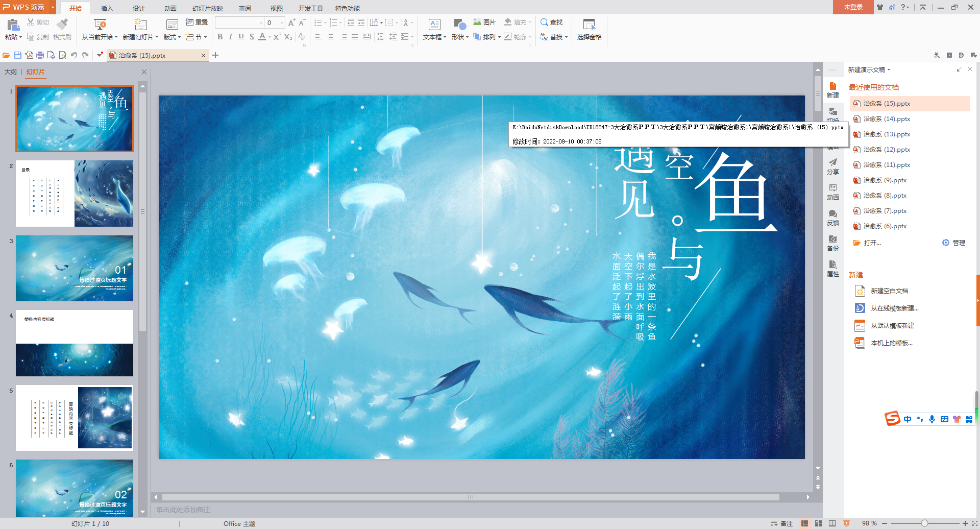Expand the 版式 (Layout) dropdown
The height and width of the screenshot is (529, 980).
(172, 37)
